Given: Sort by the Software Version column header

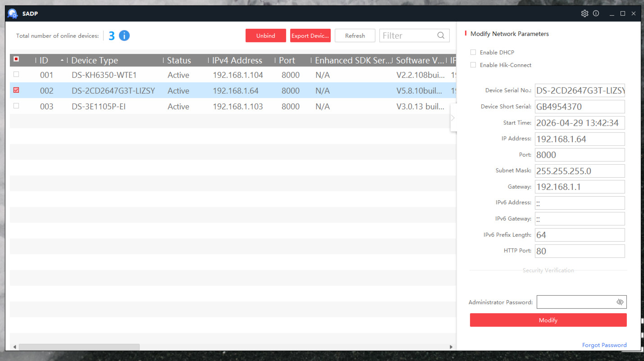Looking at the screenshot, I should [x=419, y=60].
